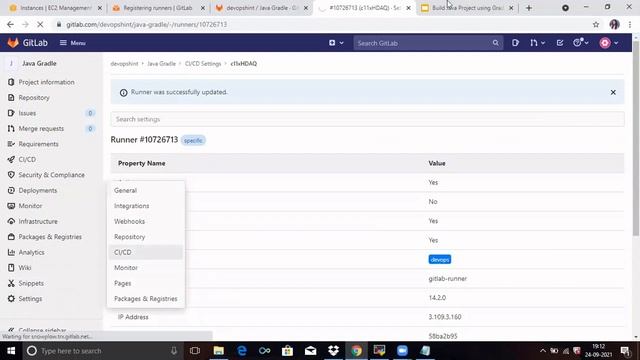Open merge requests dropdown in top bar
640x360 pixels.
(x=537, y=43)
